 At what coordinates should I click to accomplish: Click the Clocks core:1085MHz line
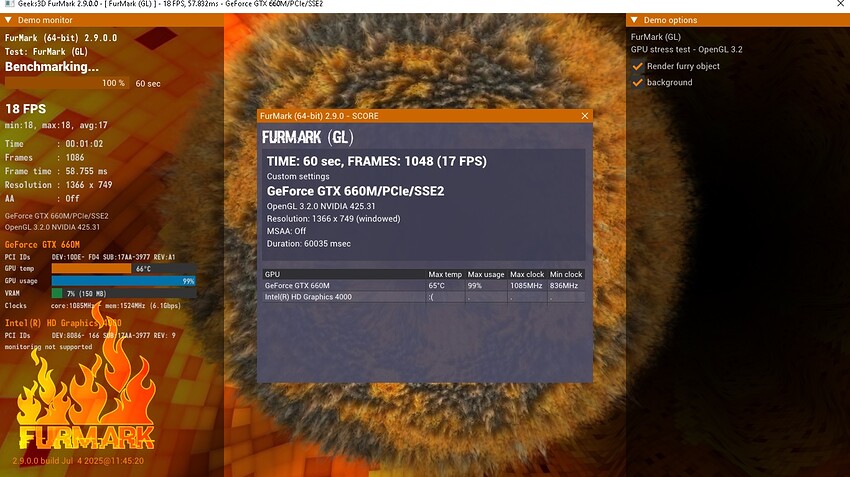click(x=93, y=305)
